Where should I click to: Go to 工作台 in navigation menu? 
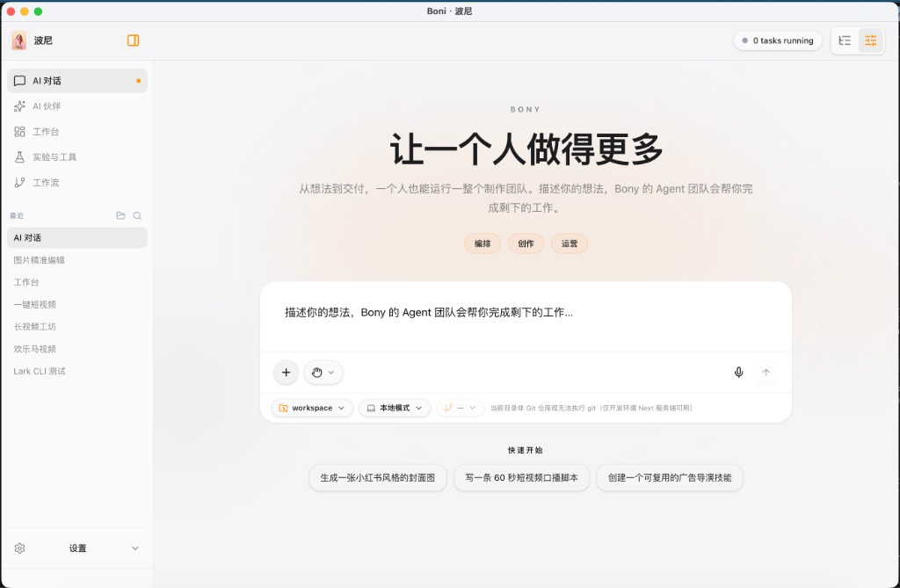(x=77, y=132)
